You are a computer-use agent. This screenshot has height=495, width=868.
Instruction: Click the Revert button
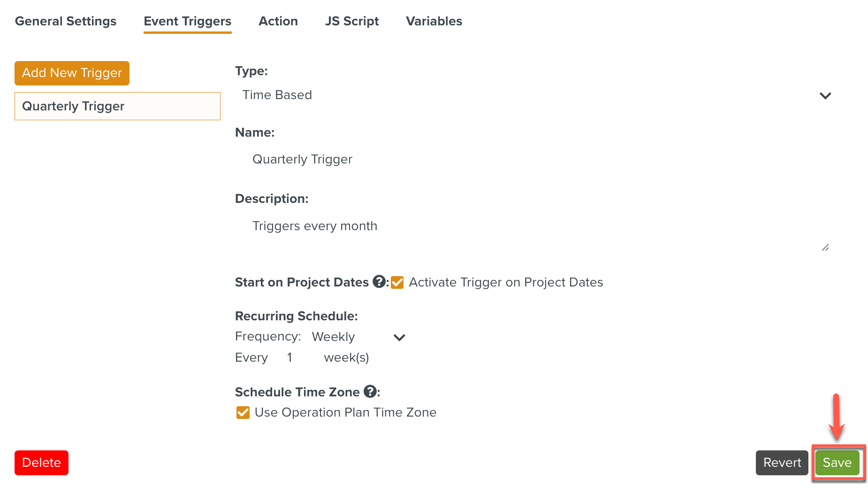pyautogui.click(x=782, y=463)
